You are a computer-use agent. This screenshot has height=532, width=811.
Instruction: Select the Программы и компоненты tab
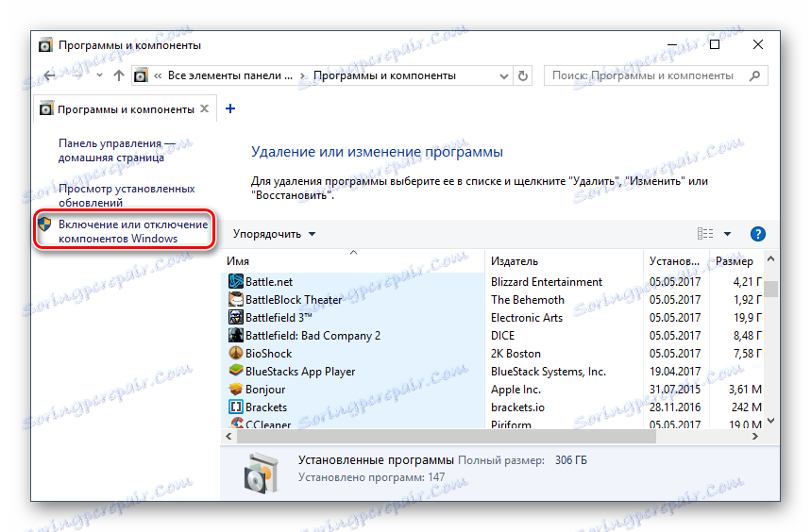(x=126, y=109)
